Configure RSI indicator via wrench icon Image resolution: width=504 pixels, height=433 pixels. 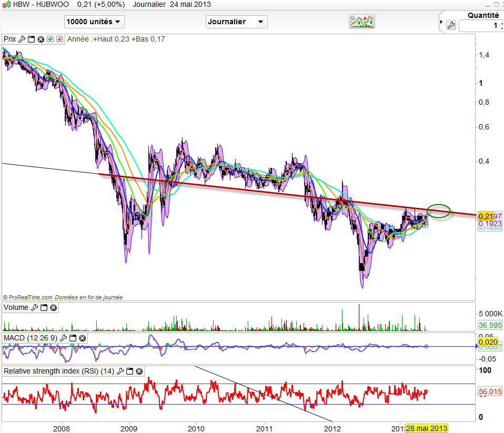point(121,371)
